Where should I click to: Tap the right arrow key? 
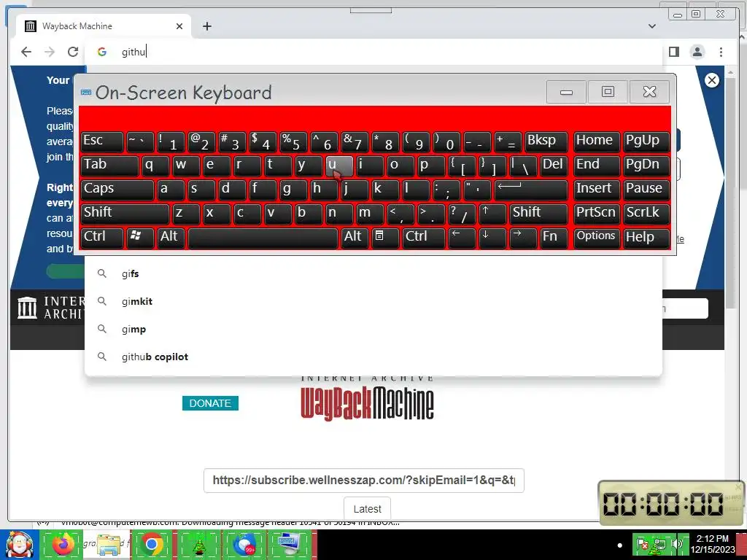(x=522, y=237)
